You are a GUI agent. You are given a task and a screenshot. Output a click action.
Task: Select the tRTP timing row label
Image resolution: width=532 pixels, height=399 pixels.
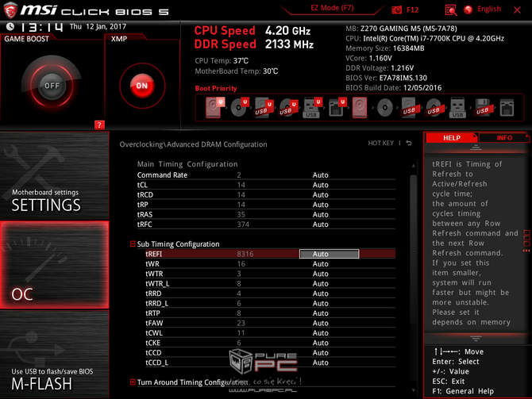152,313
